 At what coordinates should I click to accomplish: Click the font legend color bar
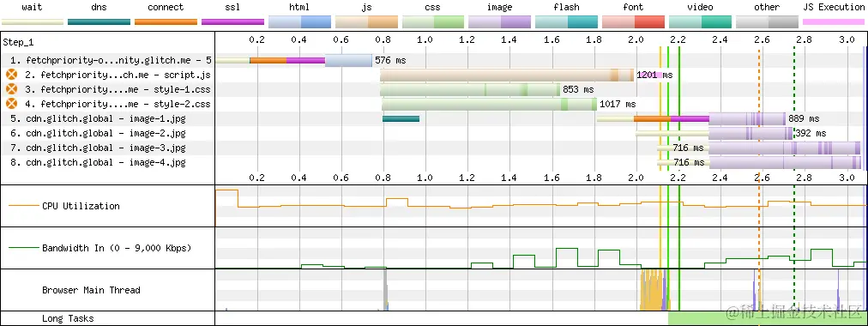633,22
